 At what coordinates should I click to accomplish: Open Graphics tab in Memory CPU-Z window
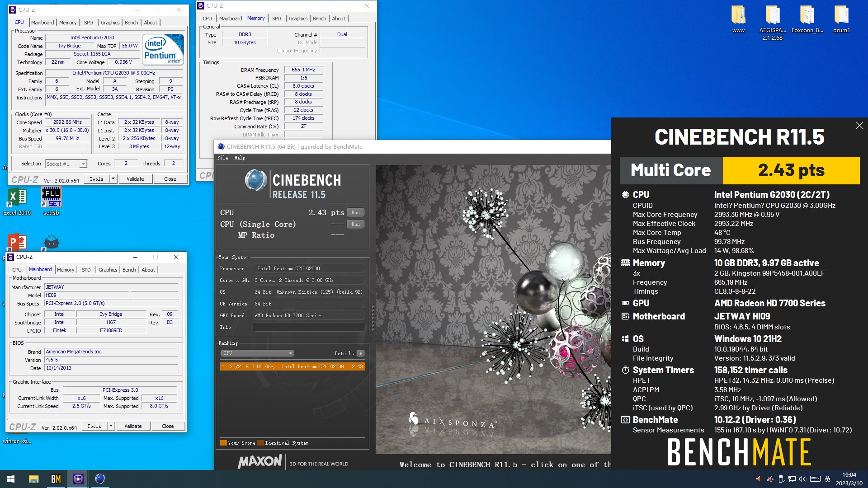click(298, 19)
